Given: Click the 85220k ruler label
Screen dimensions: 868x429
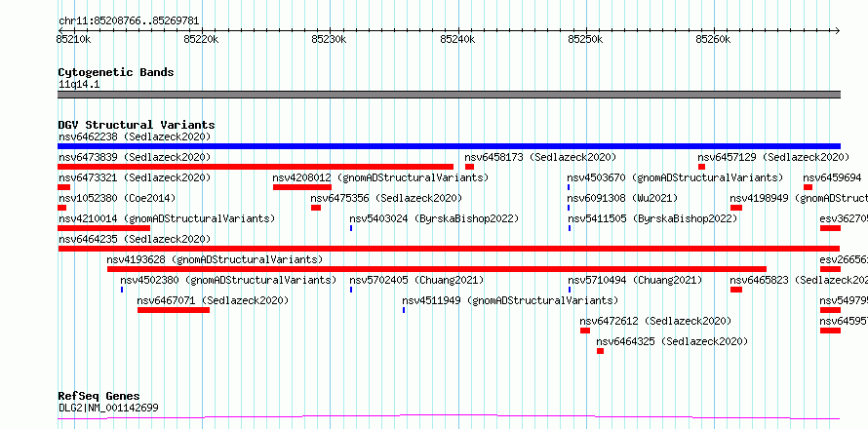Looking at the screenshot, I should (x=202, y=40).
